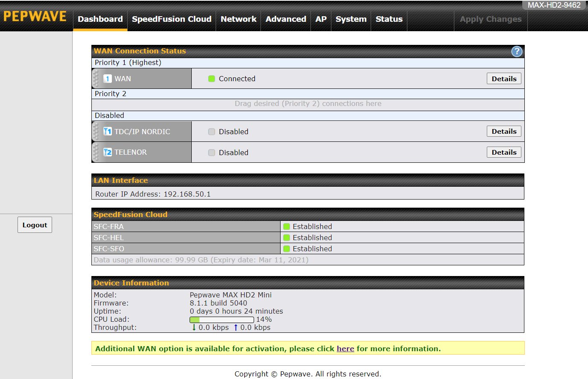Go to the Network tab
Image resolution: width=588 pixels, height=379 pixels.
pyautogui.click(x=239, y=19)
